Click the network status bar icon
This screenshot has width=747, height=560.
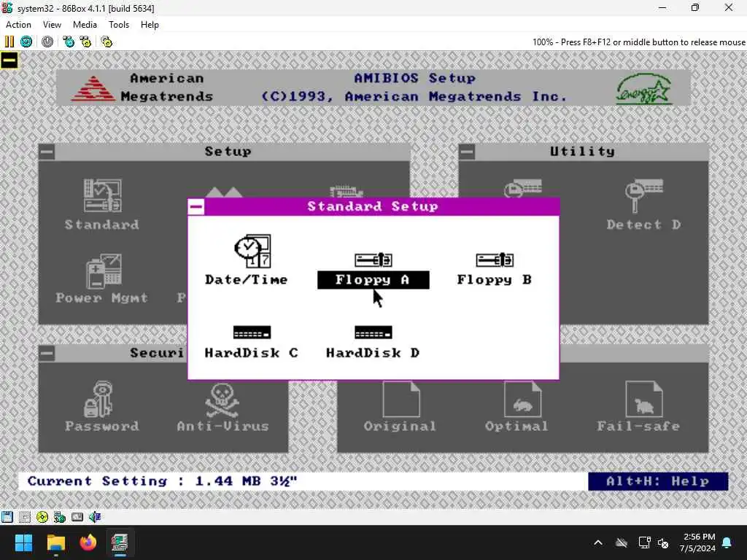pyautogui.click(x=60, y=517)
